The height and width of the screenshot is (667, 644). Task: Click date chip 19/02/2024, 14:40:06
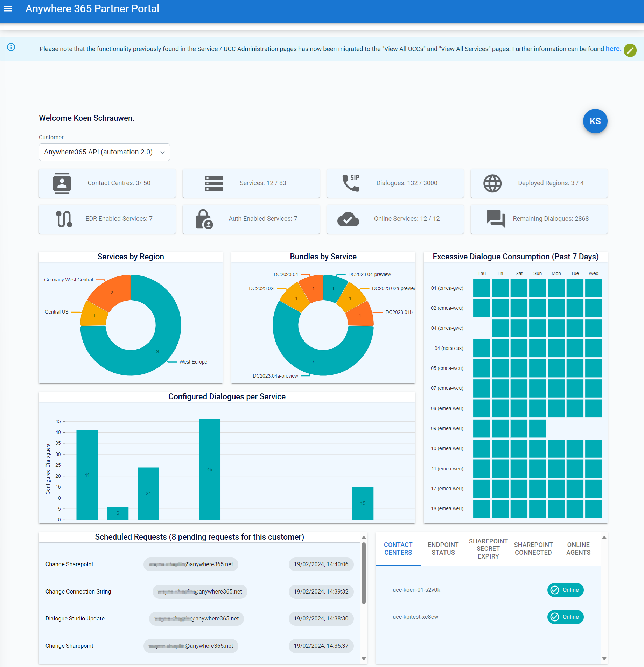(x=321, y=564)
